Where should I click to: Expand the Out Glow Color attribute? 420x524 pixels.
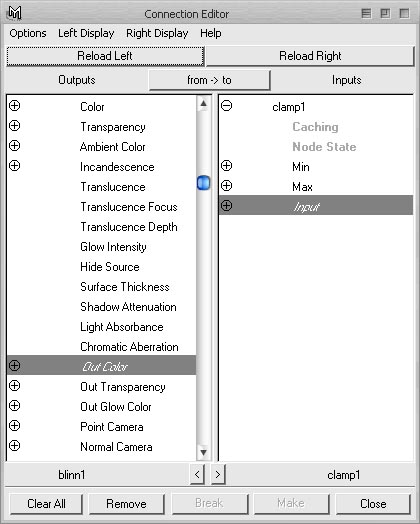tap(14, 406)
